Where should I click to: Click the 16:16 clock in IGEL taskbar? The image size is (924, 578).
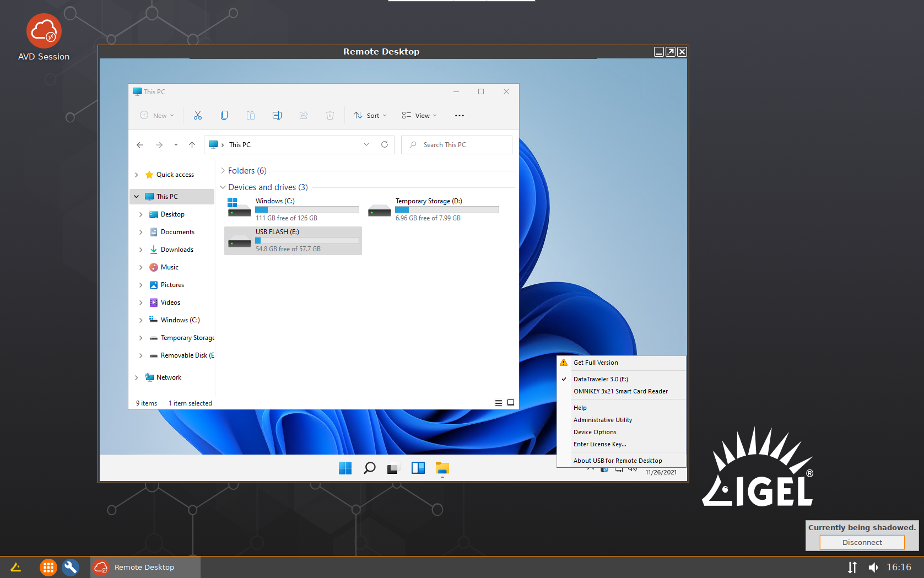click(x=899, y=567)
